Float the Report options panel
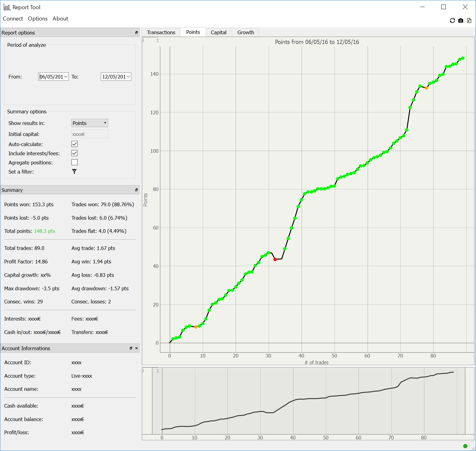 136,32
